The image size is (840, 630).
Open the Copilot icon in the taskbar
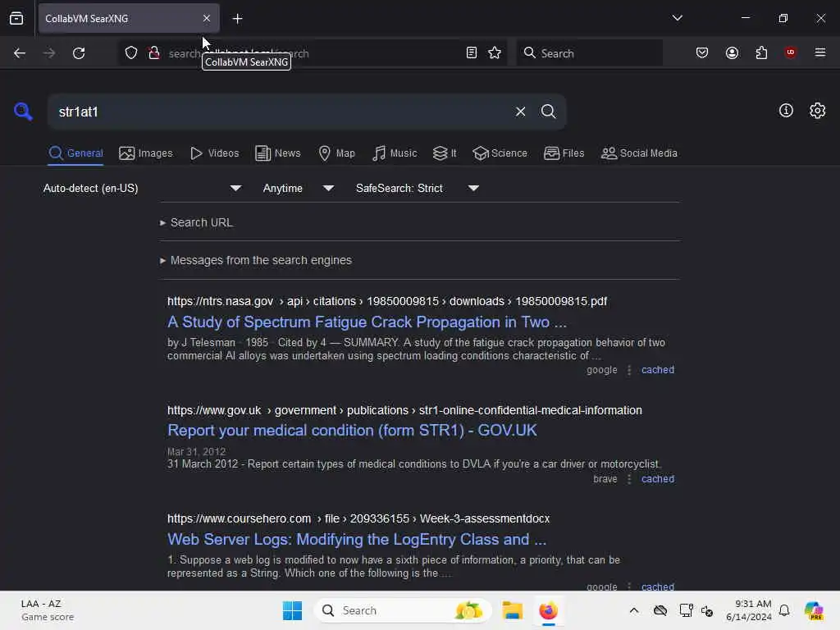814,610
